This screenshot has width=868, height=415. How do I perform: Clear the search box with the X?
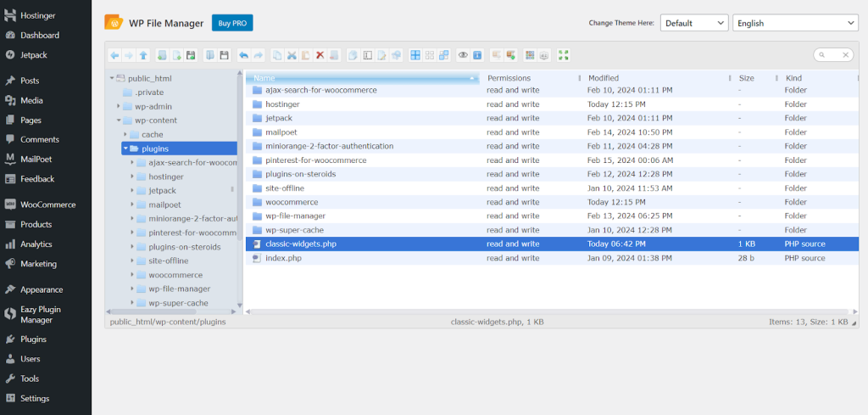845,55
